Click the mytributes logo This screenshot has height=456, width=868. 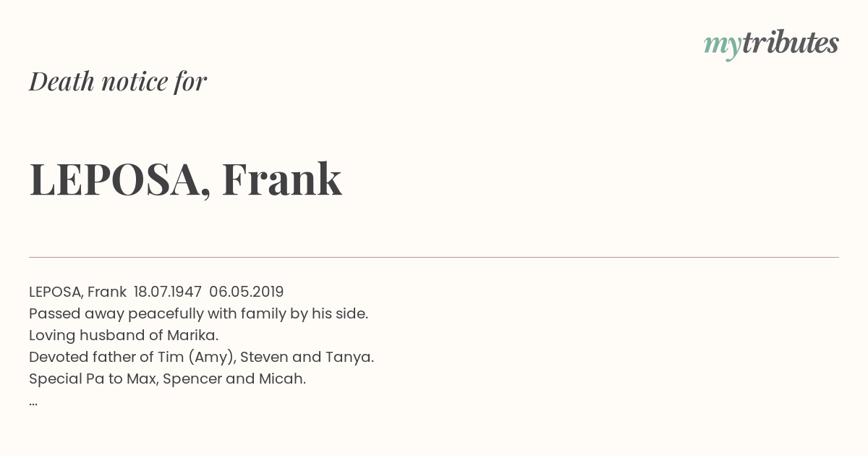(x=771, y=44)
